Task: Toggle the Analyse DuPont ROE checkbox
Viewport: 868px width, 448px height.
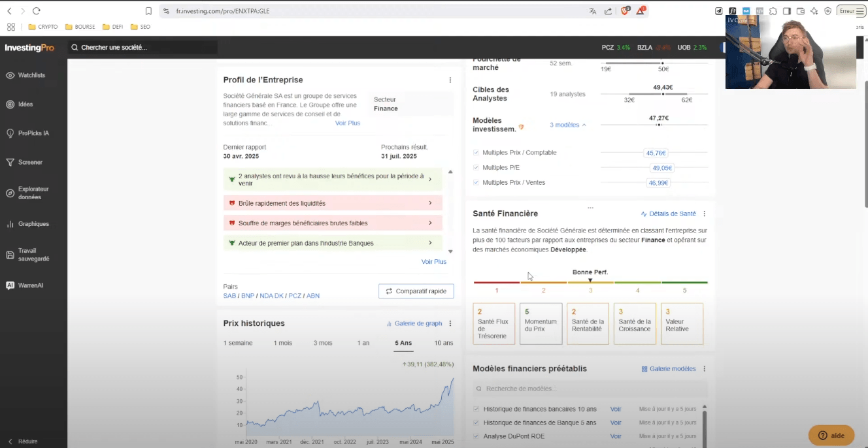Action: pyautogui.click(x=476, y=436)
